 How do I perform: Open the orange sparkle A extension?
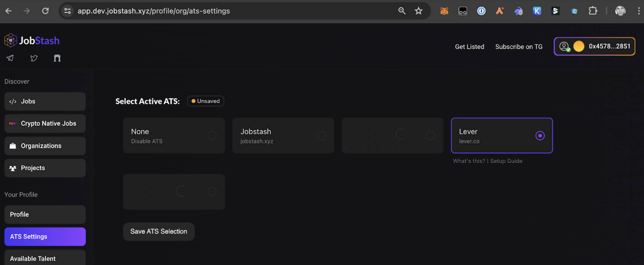500,11
